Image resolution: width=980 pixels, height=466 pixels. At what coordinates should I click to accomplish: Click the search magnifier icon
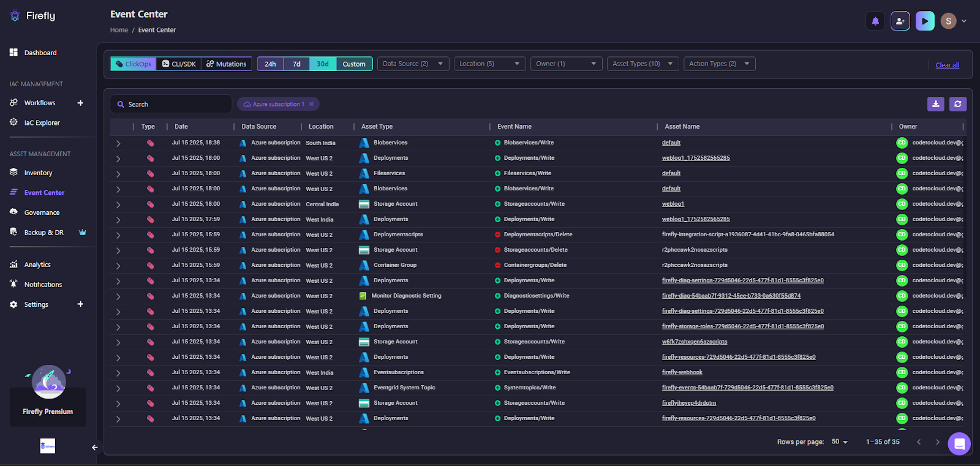[x=121, y=105]
